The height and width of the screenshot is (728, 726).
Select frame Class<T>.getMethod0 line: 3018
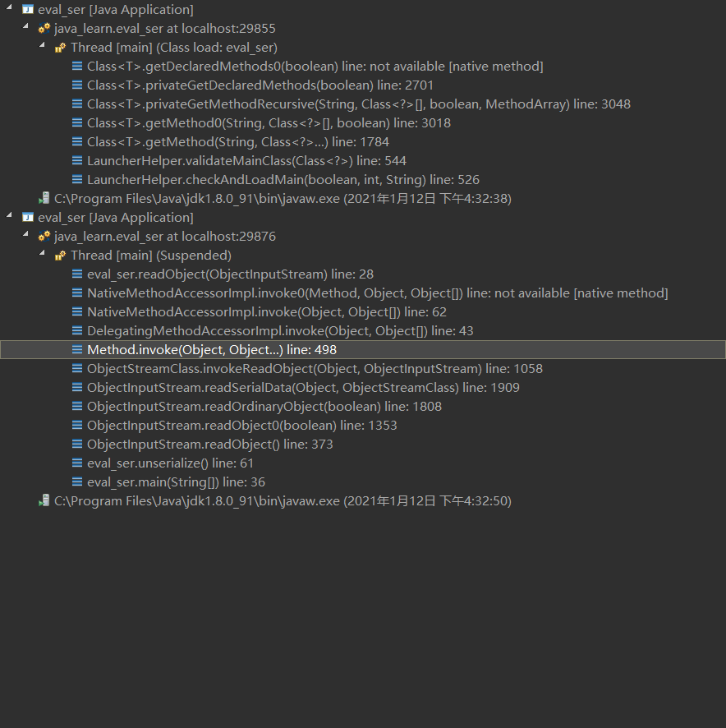pyautogui.click(x=269, y=123)
